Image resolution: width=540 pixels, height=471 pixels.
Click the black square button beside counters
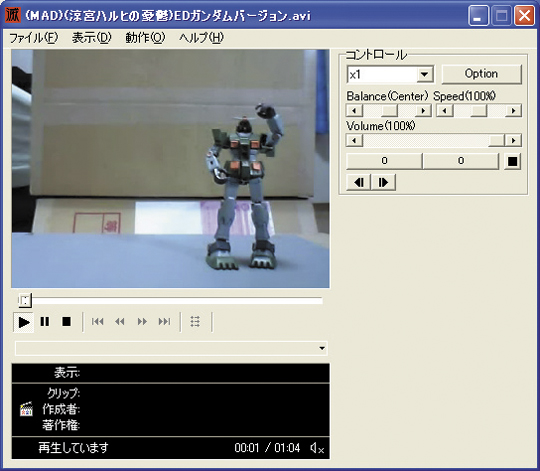tap(512, 161)
